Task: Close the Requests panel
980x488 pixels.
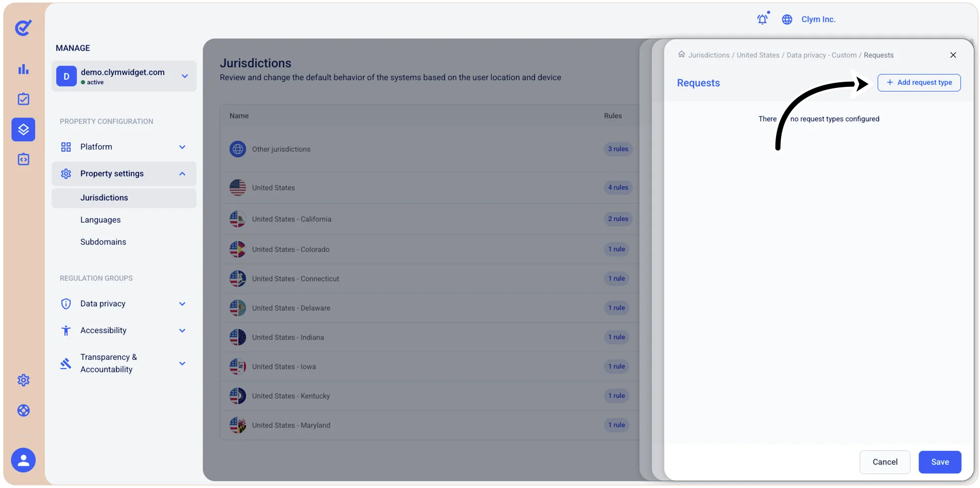Action: (x=953, y=55)
